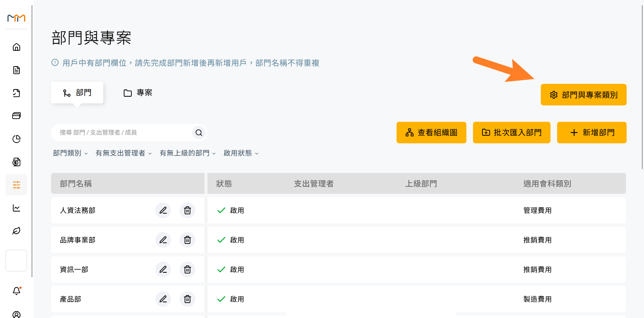Delete the 產品部 department

187,299
